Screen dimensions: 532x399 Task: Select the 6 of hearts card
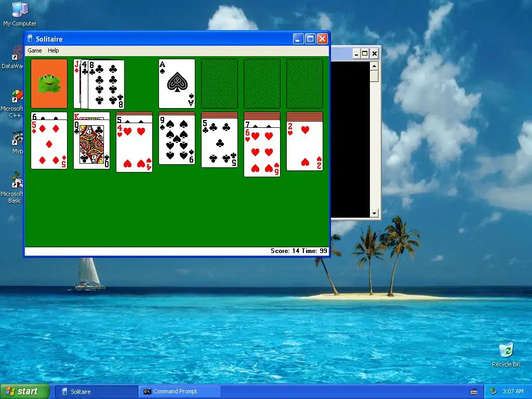coord(262,152)
